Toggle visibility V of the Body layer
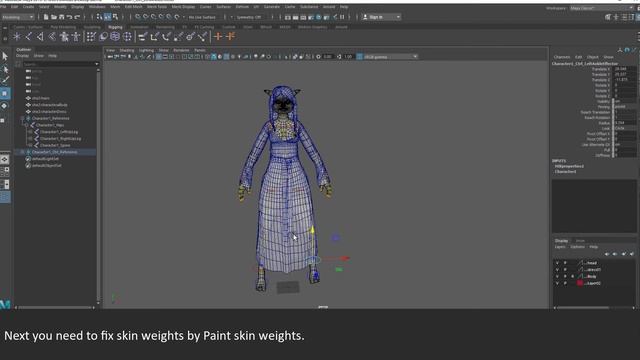The image size is (640, 360). click(x=557, y=277)
